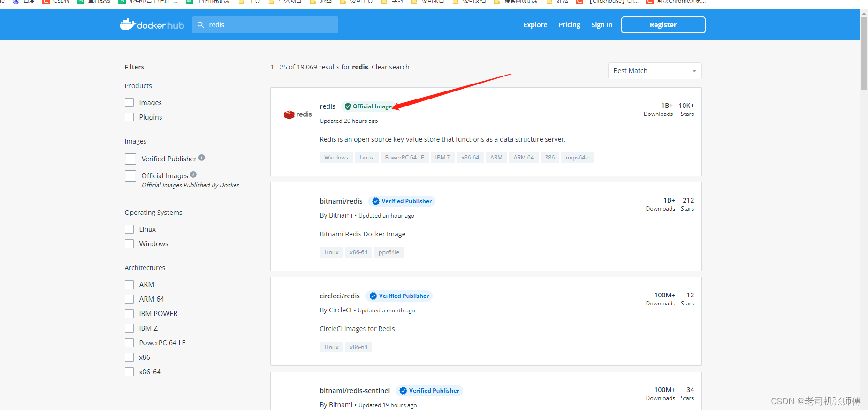Click the Windows tag on redis
Screen dimensions: 868x410
(x=336, y=158)
